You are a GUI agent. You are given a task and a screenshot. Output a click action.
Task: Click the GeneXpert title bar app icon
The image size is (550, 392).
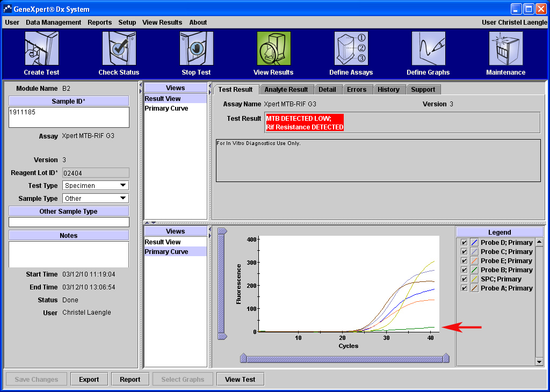(8, 9)
